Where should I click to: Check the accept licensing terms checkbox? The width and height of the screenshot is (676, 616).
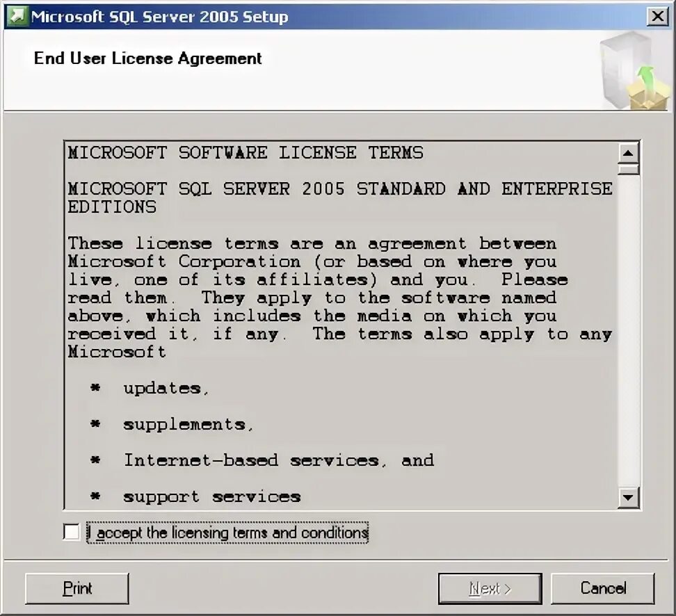click(71, 531)
